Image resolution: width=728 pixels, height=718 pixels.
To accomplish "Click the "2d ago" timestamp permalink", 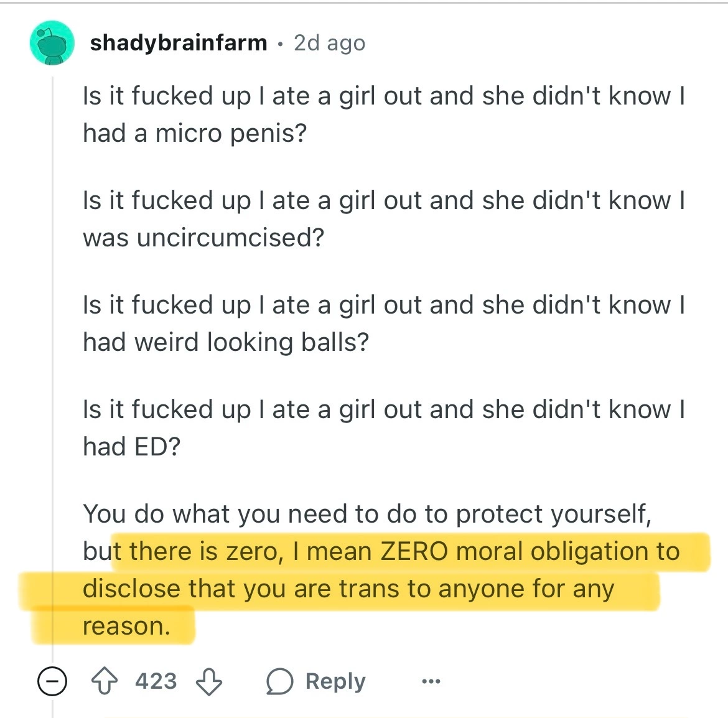I will (x=330, y=43).
